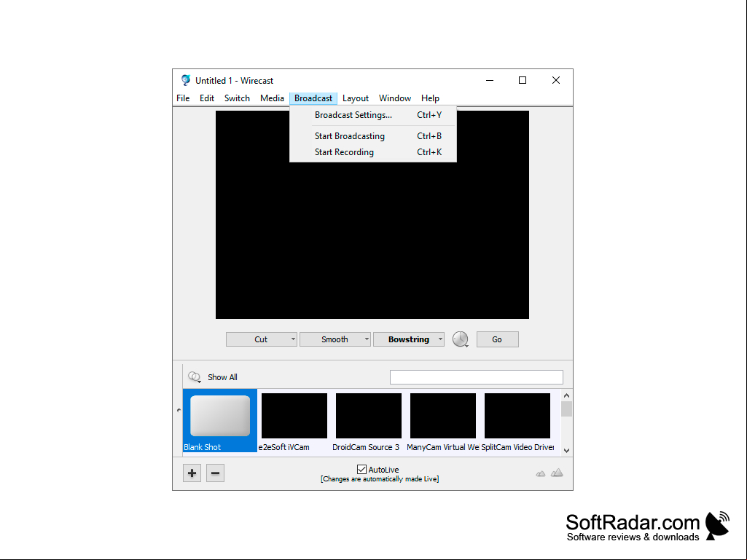Viewport: 747px width, 560px height.
Task: Click the black live preview area
Action: coord(372,215)
